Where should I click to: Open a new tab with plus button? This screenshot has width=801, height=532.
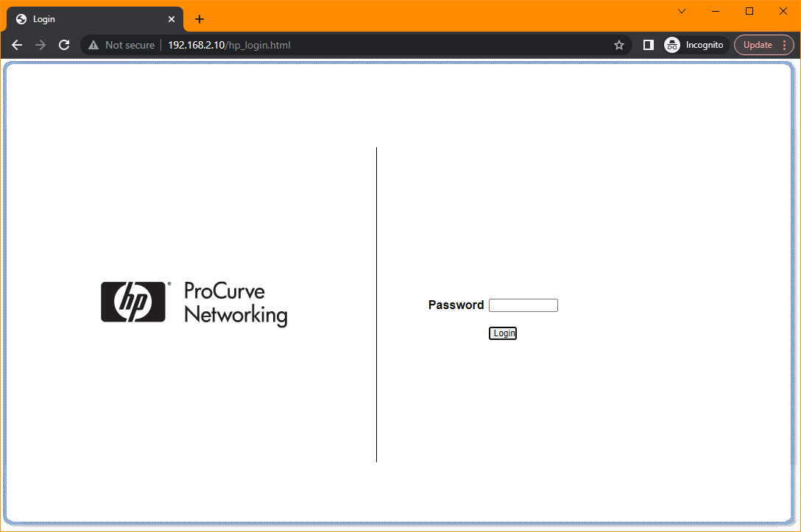pos(200,19)
